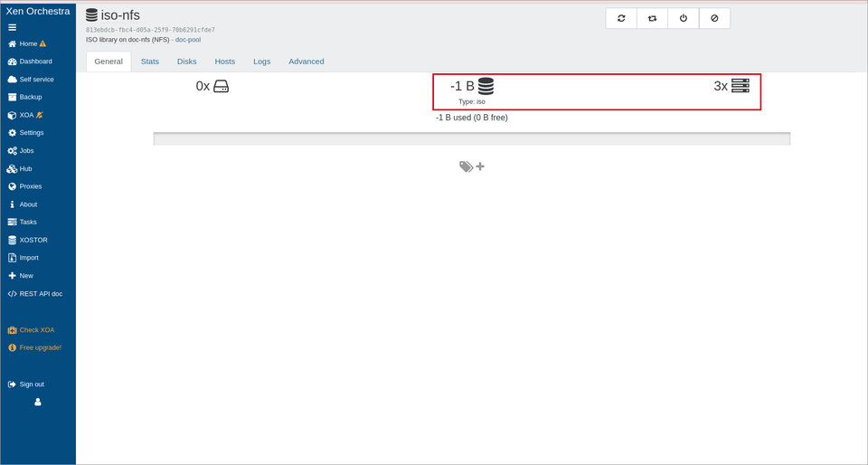Switch to the Logs tab
Image resolution: width=868 pixels, height=465 pixels.
click(x=262, y=62)
